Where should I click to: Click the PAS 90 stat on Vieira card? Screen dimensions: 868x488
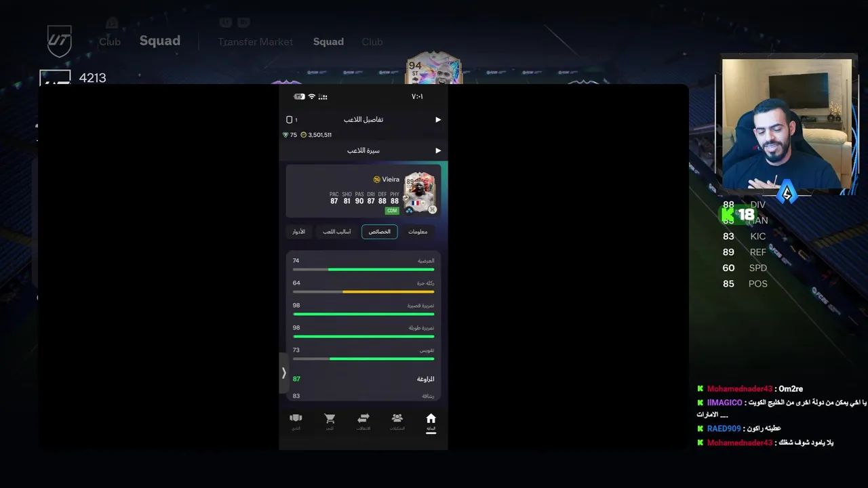pos(359,198)
